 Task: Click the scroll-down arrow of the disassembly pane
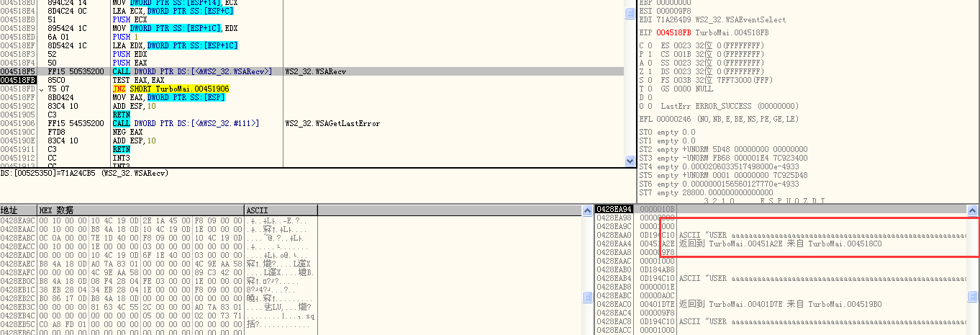pyautogui.click(x=629, y=163)
